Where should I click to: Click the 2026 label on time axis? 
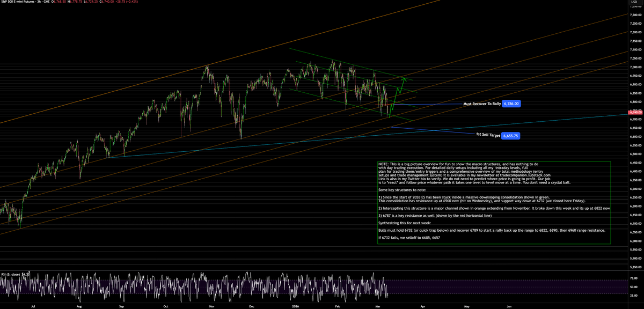[x=295, y=305]
